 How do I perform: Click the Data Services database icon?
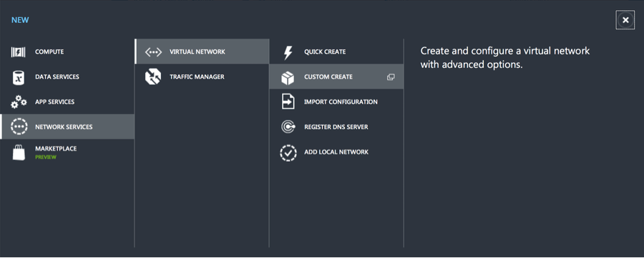(19, 77)
